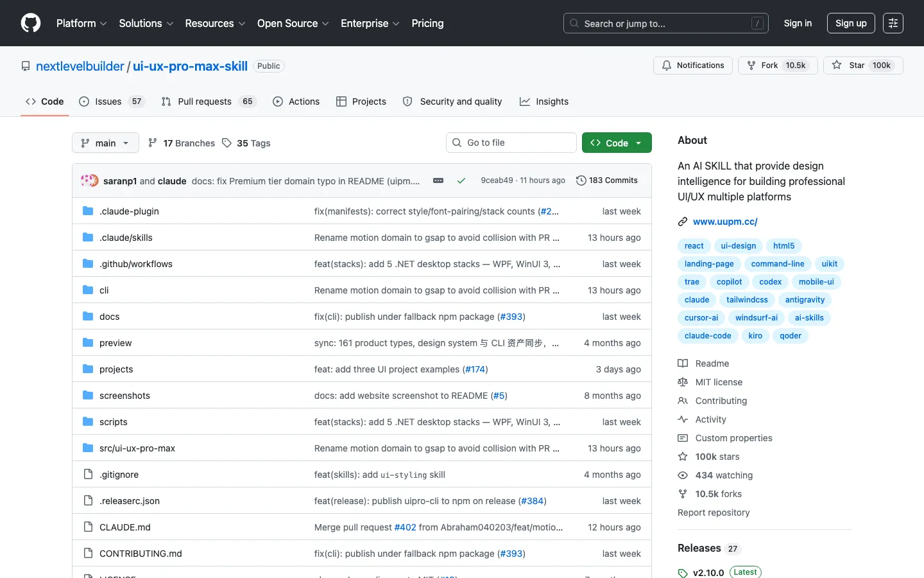Select the claude-code topic tag
Screen dimensions: 924x578
(x=708, y=336)
